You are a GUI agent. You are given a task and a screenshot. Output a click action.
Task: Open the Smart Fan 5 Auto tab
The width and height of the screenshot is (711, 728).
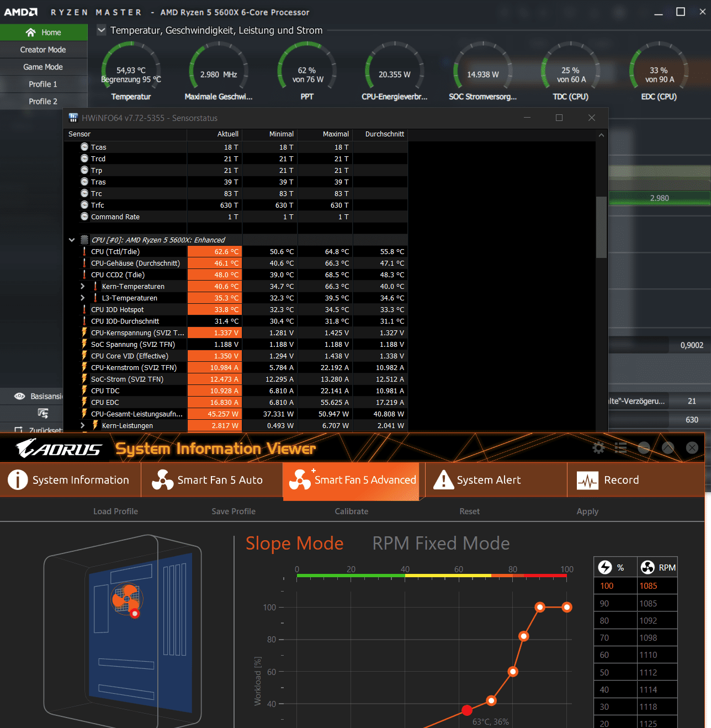pos(212,480)
